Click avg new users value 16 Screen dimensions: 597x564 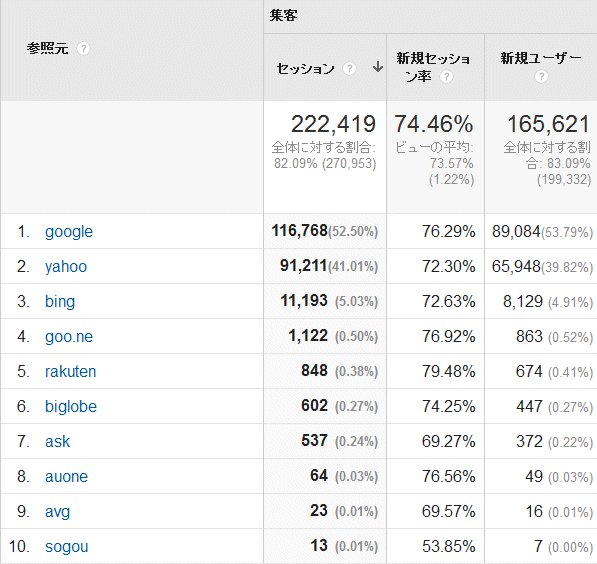534,512
